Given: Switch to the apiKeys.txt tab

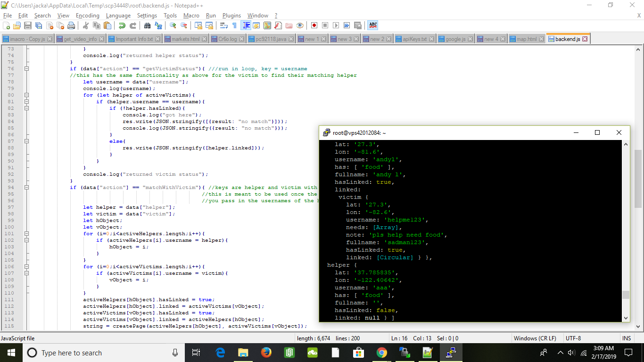Looking at the screenshot, I should [415, 39].
